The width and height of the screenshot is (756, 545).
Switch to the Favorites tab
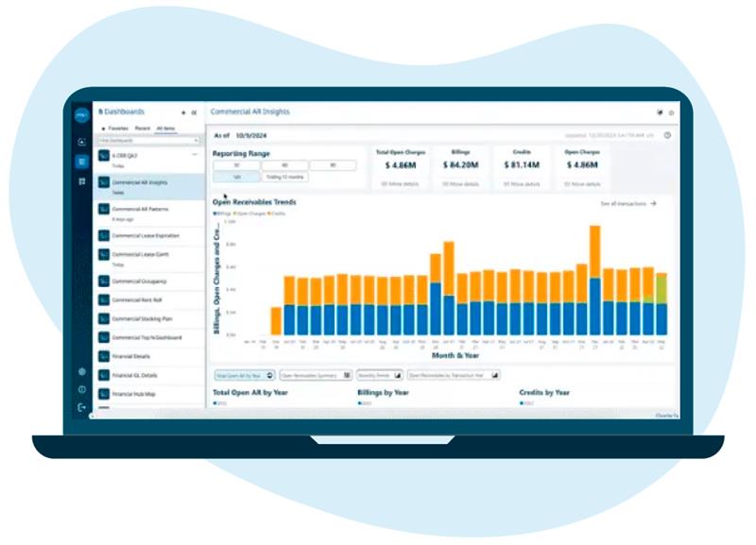tap(117, 128)
